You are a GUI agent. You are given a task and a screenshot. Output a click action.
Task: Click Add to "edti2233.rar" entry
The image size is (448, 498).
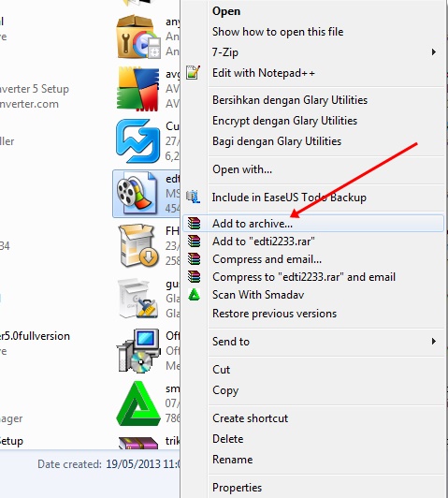(264, 242)
